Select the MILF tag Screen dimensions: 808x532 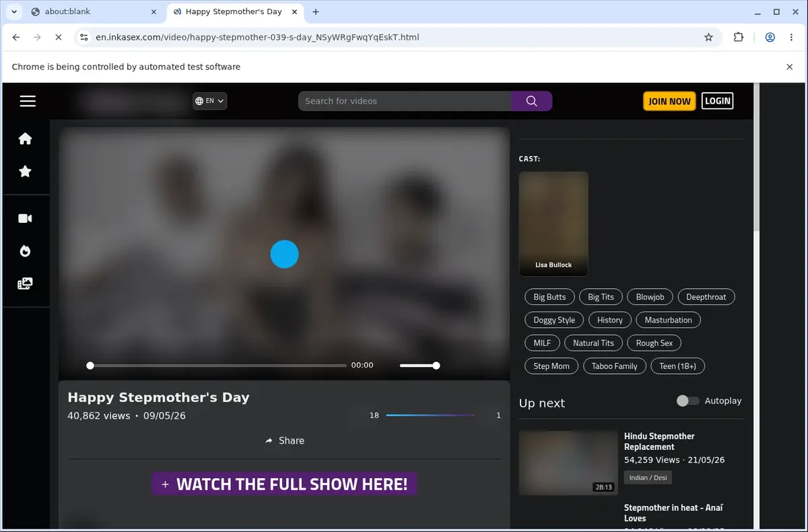pyautogui.click(x=542, y=343)
